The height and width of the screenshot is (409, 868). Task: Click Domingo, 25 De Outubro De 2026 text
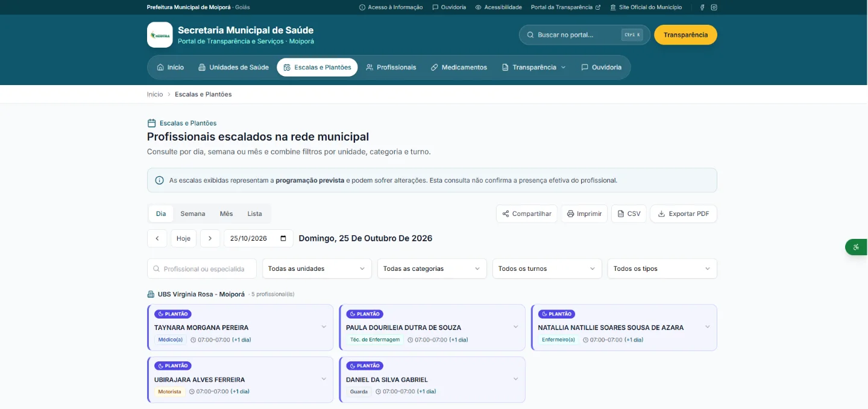click(365, 238)
